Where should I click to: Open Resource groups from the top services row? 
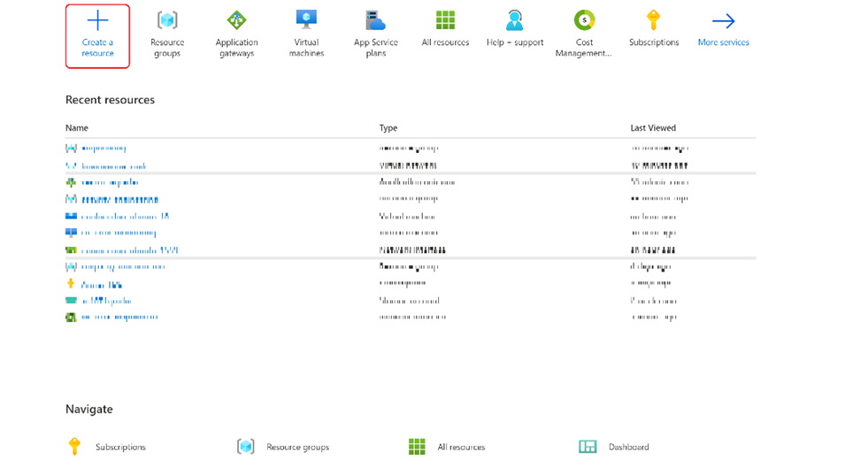(167, 34)
